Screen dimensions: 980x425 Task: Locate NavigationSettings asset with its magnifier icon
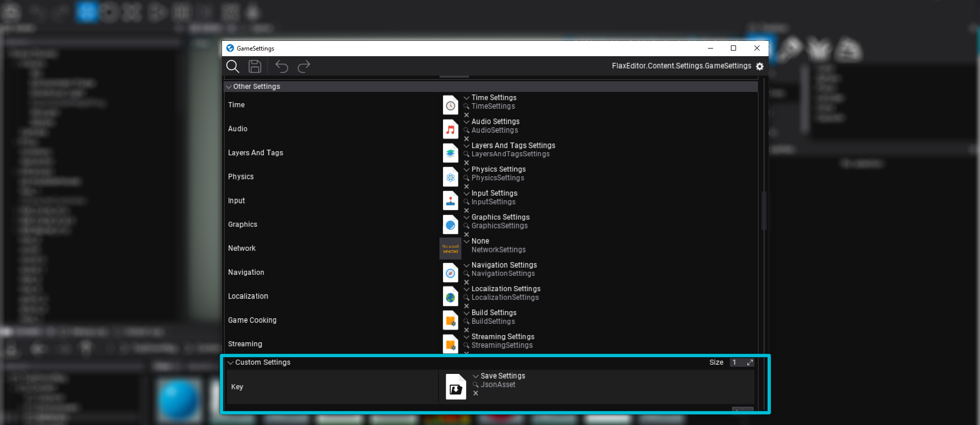[x=467, y=274]
